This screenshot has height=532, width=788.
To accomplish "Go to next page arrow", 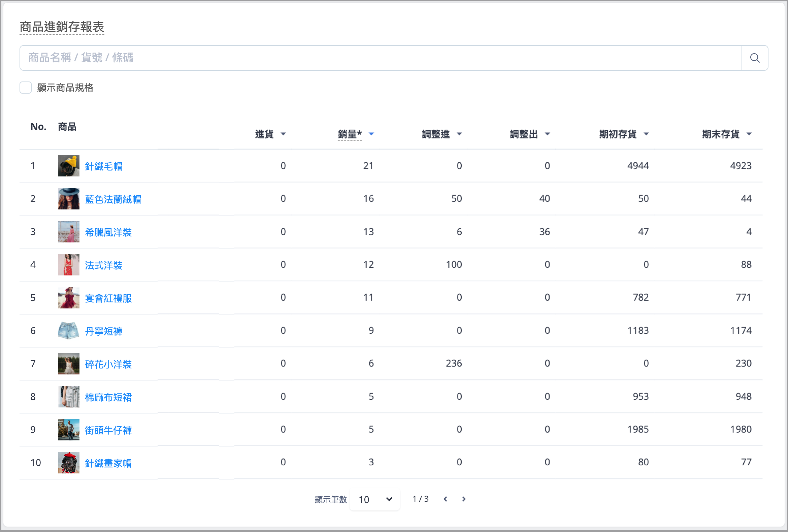I will pyautogui.click(x=464, y=499).
